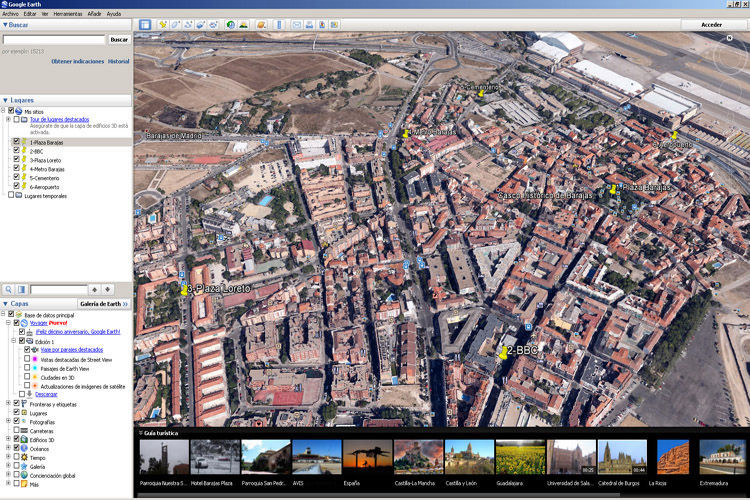This screenshot has width=750, height=500.
Task: Click Viaje por parajes destacados link
Action: click(72, 350)
